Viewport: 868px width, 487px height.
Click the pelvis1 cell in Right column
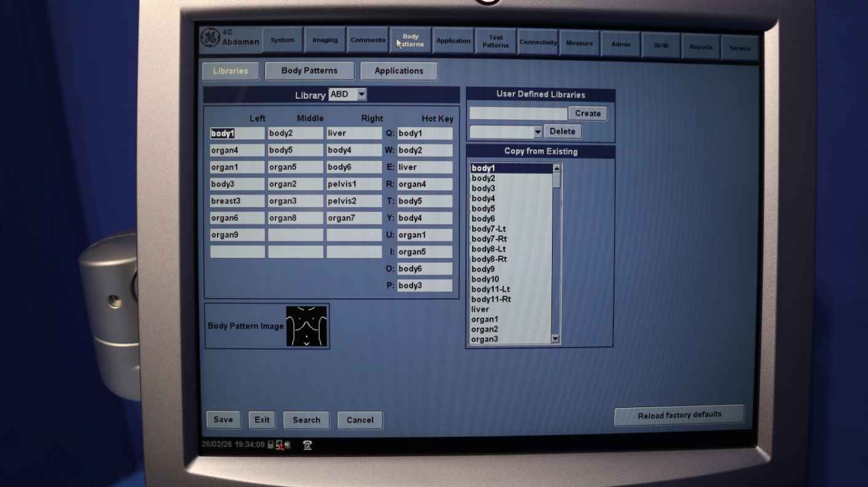click(x=353, y=184)
